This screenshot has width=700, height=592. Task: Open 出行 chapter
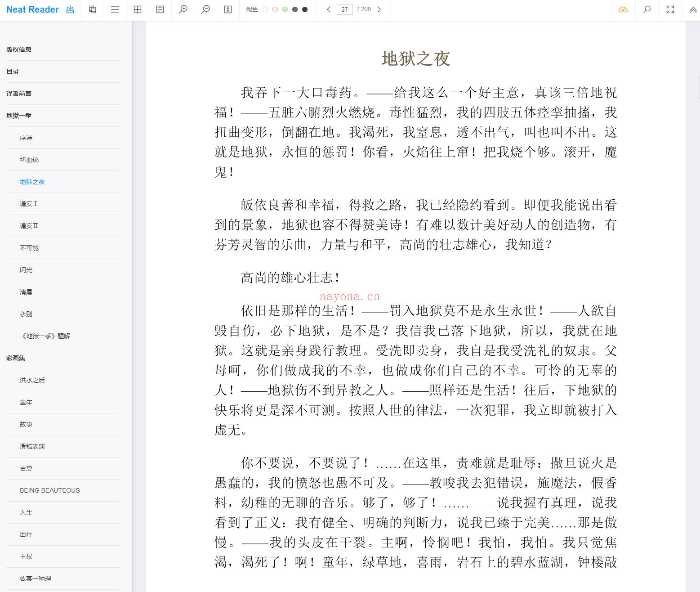(x=26, y=534)
